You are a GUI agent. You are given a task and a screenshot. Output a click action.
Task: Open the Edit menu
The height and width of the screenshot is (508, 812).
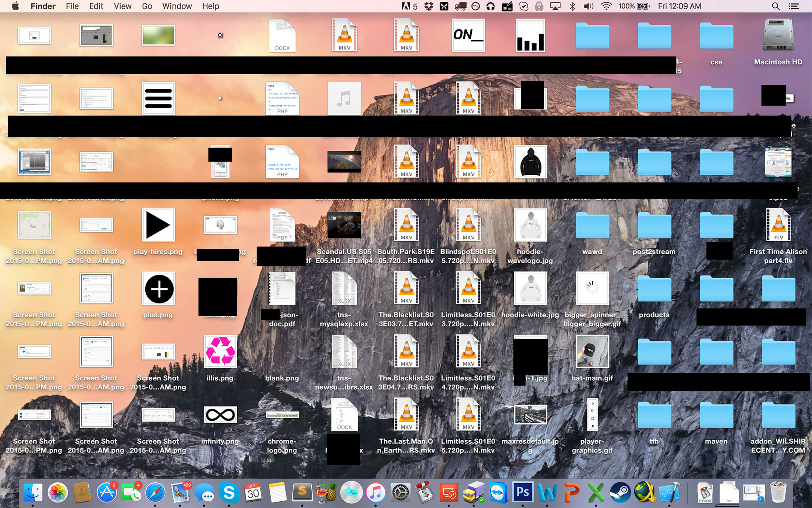tap(96, 6)
